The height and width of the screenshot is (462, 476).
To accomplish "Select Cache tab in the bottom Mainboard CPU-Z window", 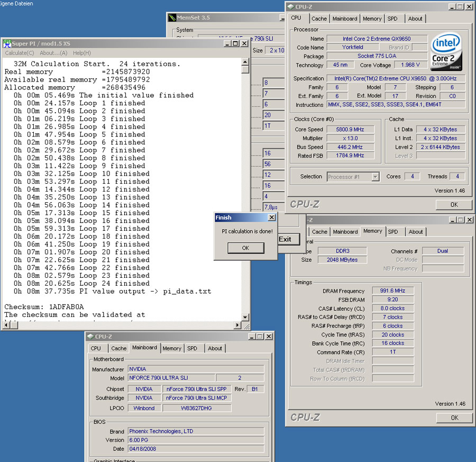I will coord(118,348).
